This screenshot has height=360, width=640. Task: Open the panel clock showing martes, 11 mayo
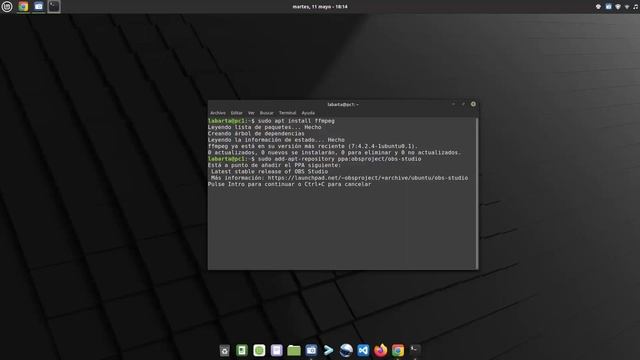320,7
